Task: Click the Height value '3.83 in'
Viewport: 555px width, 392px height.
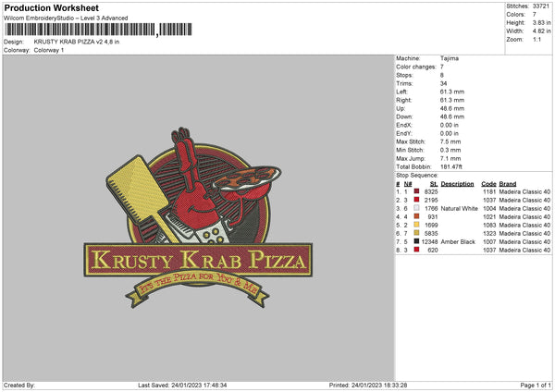Action: point(541,22)
